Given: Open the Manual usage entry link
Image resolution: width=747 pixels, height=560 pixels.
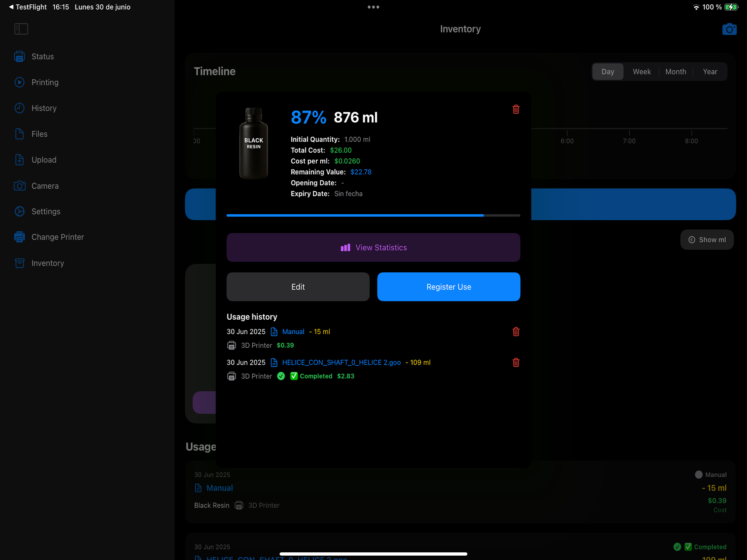Looking at the screenshot, I should 293,332.
